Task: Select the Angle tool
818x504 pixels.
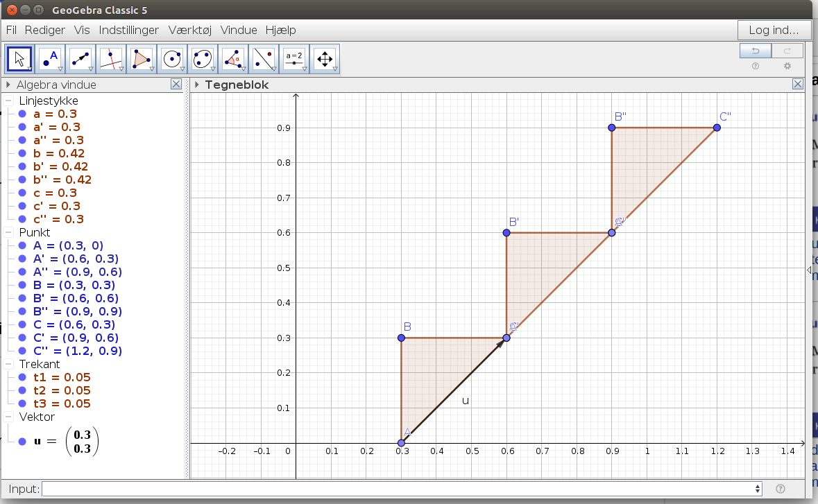Action: click(233, 59)
